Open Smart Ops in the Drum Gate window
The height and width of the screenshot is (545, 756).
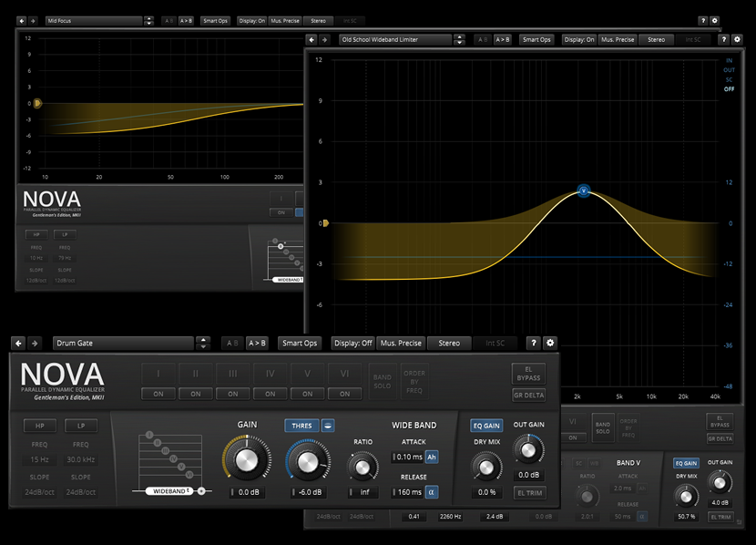point(300,344)
